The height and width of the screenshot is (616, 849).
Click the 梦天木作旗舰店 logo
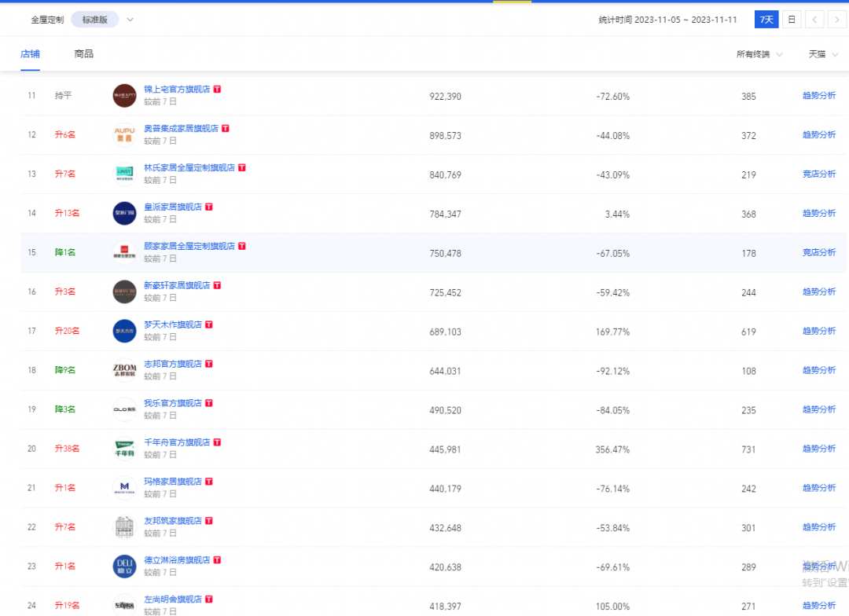[124, 332]
